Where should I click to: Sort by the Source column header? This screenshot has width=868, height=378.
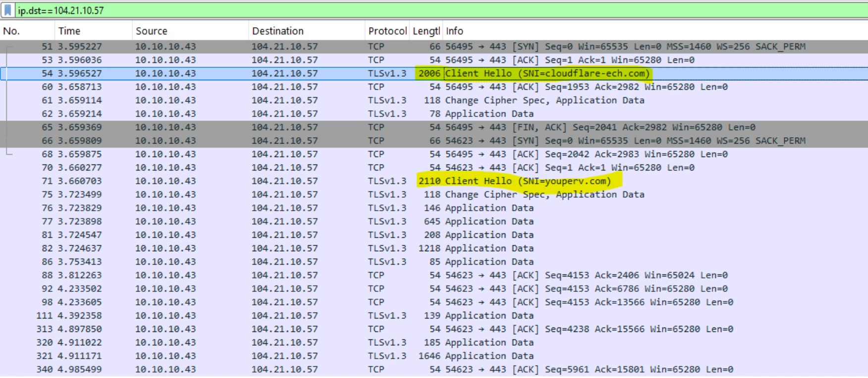point(191,31)
